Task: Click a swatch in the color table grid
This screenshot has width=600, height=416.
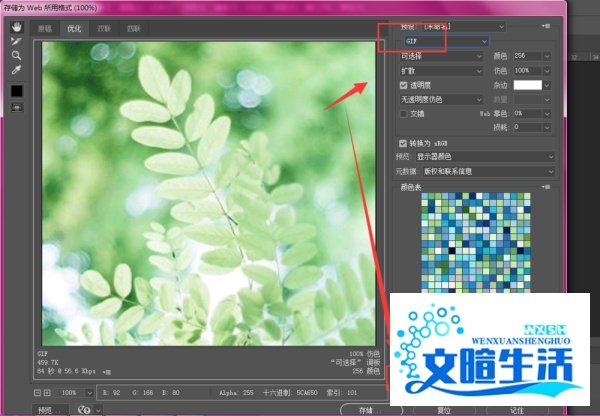Action: pos(476,242)
